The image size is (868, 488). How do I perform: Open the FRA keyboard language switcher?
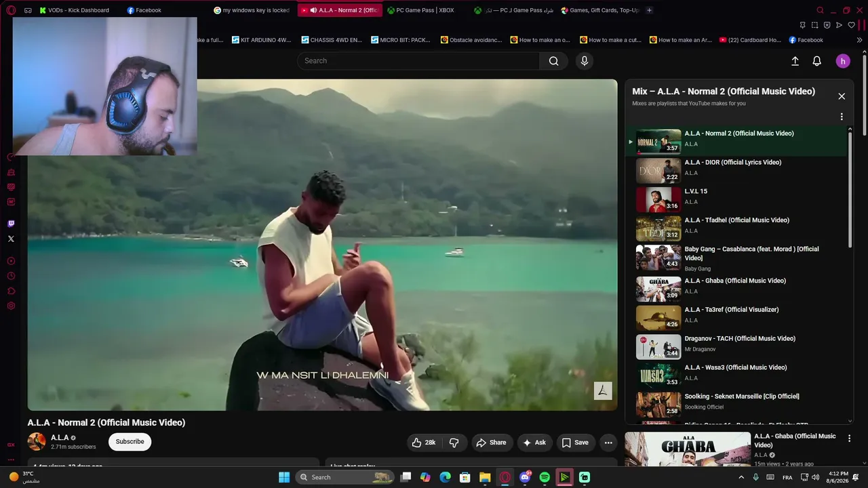[787, 477]
